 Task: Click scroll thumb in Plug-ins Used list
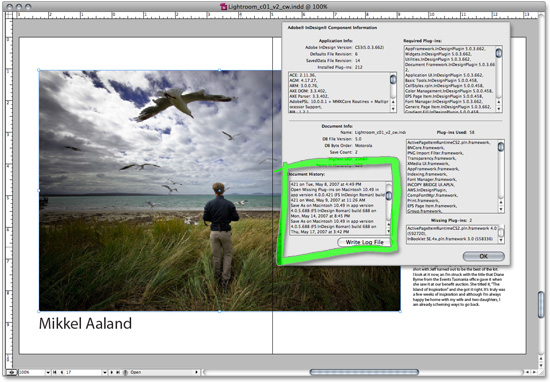[x=501, y=146]
